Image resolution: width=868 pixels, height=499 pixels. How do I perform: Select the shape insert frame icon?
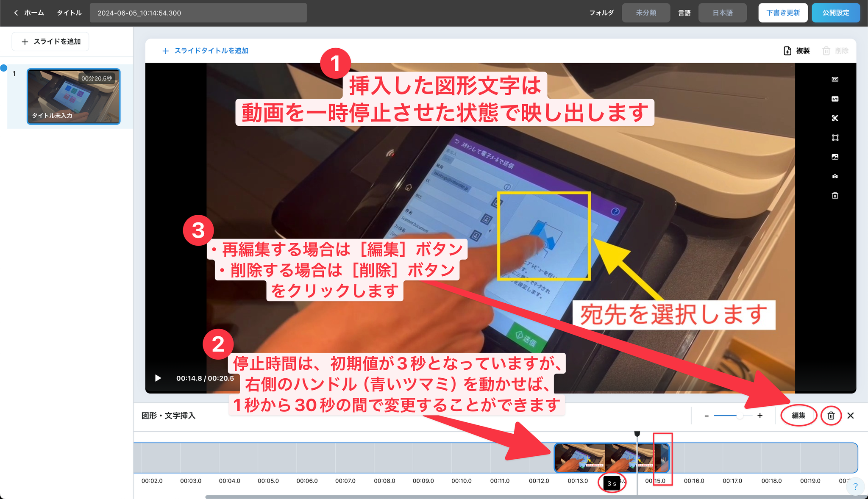[x=835, y=138]
